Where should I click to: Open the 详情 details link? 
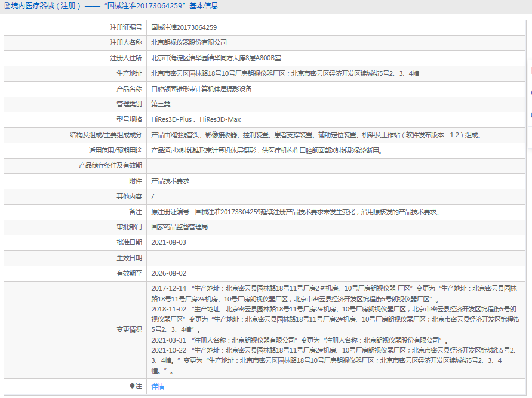(x=158, y=387)
